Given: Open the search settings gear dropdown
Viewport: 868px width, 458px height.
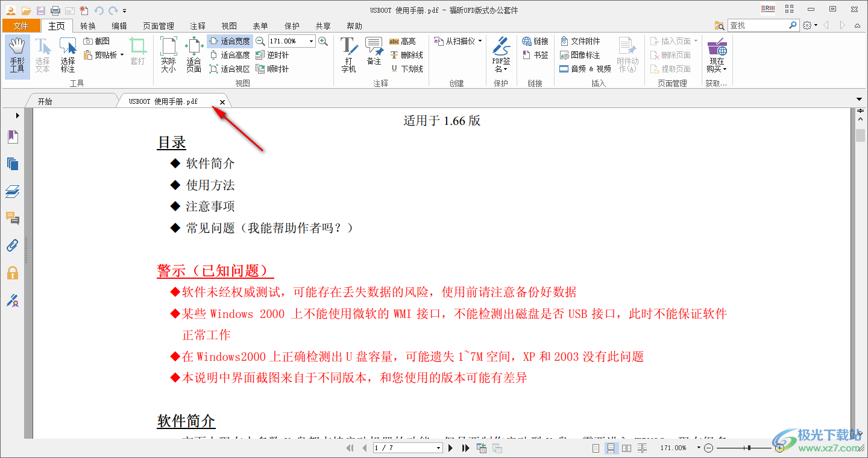Looking at the screenshot, I should (x=810, y=25).
